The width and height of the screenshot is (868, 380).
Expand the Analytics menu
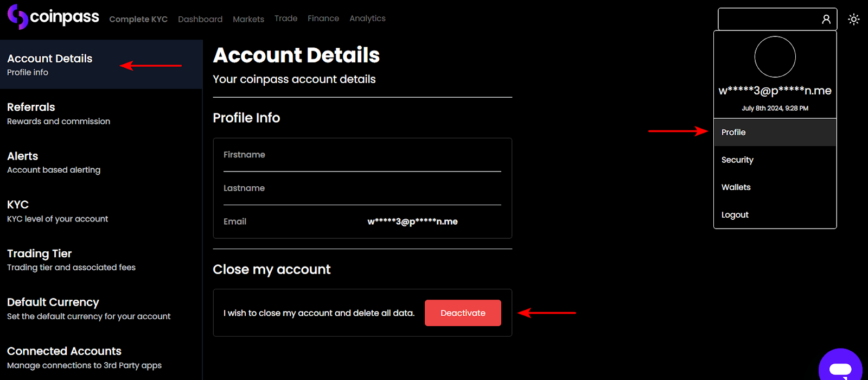(367, 18)
